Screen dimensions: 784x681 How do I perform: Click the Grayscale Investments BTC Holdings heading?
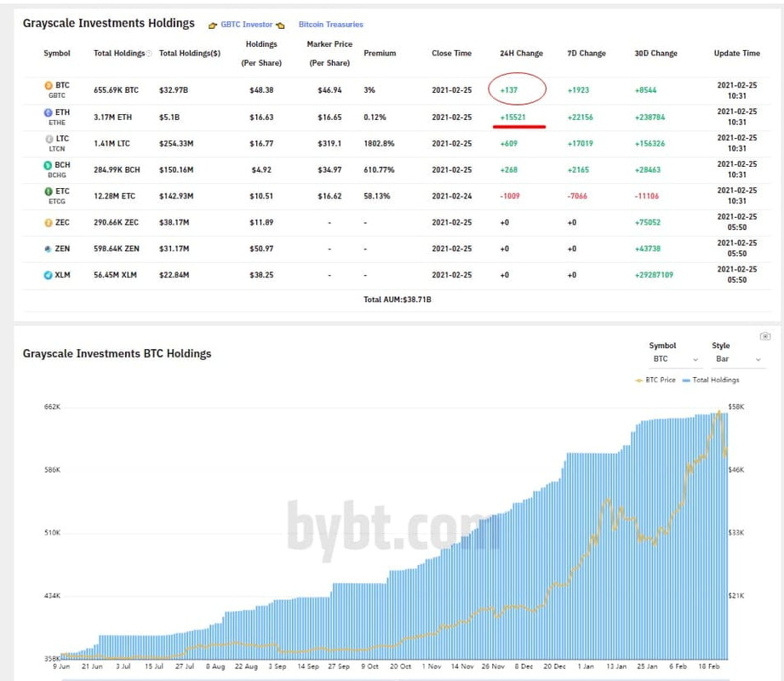[x=117, y=353]
